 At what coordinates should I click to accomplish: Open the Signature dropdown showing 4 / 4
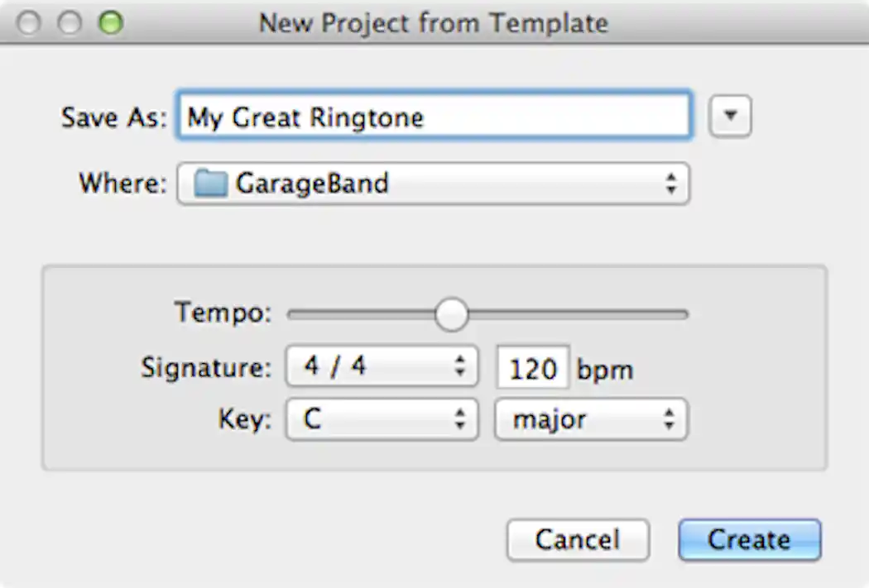click(381, 366)
